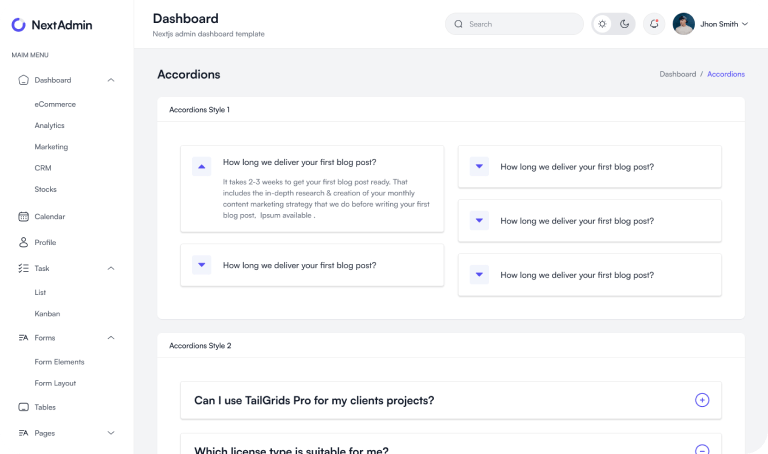
Task: Collapse the Task submenu chevron
Action: point(111,268)
